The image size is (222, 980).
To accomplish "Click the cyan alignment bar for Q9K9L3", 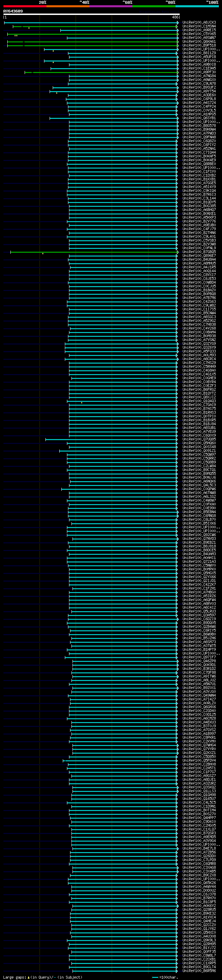I will pos(122,940).
